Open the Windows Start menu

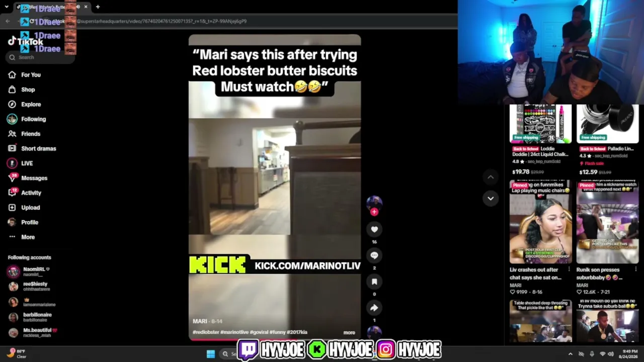pyautogui.click(x=210, y=354)
